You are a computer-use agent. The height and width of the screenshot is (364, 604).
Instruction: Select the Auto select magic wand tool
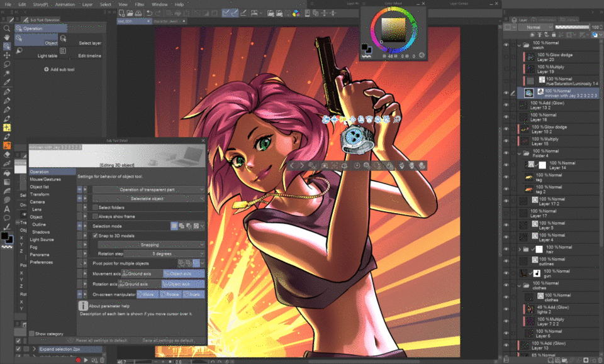6,73
